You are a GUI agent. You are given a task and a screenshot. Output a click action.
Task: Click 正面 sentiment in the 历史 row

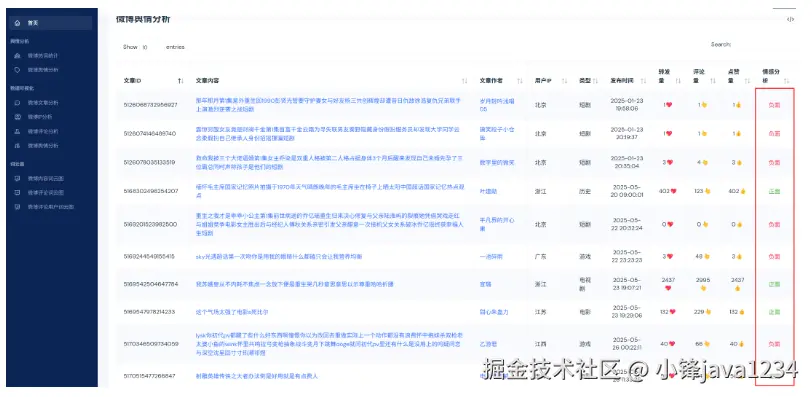click(x=774, y=192)
